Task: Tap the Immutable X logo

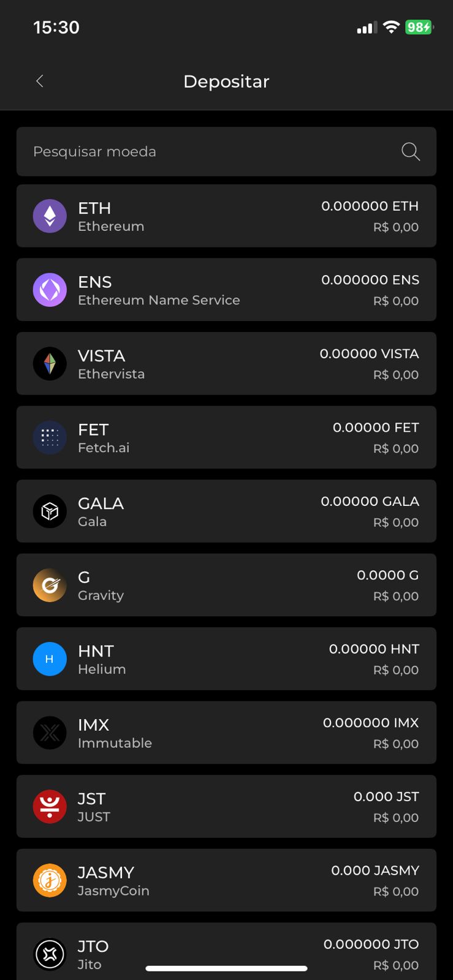Action: point(50,733)
